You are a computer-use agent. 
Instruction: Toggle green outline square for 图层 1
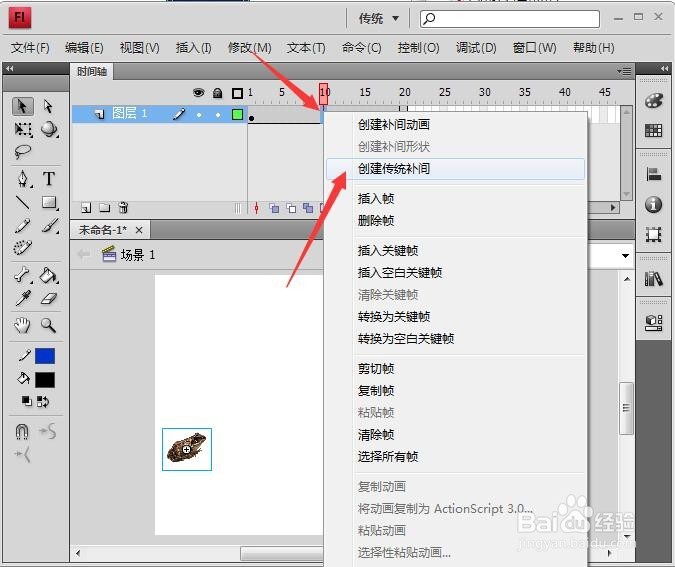pyautogui.click(x=237, y=115)
